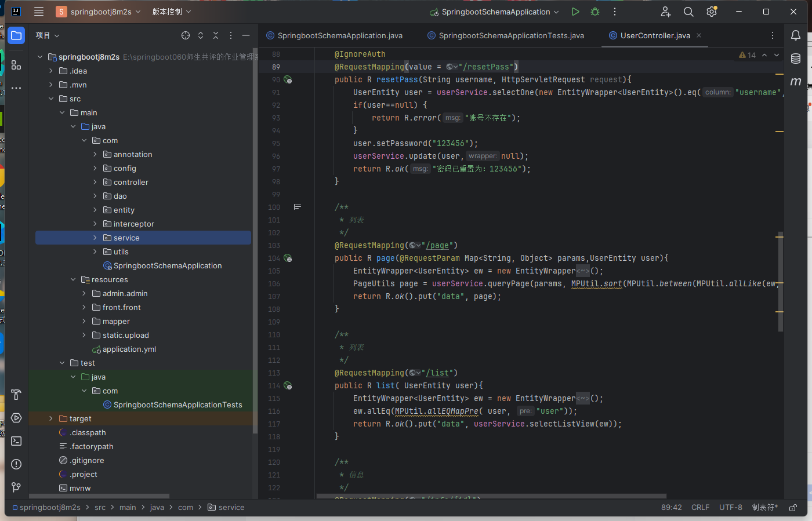This screenshot has width=812, height=521.
Task: Run SpringbootSchemaApplication with the green play button
Action: pyautogui.click(x=575, y=11)
